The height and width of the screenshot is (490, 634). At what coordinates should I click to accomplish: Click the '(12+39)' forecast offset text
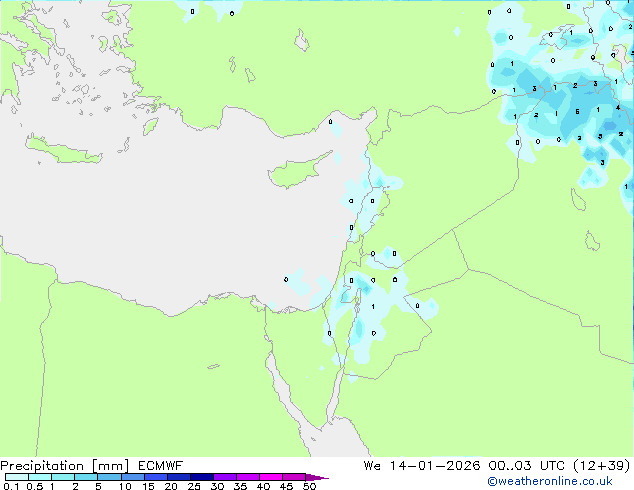(x=602, y=466)
